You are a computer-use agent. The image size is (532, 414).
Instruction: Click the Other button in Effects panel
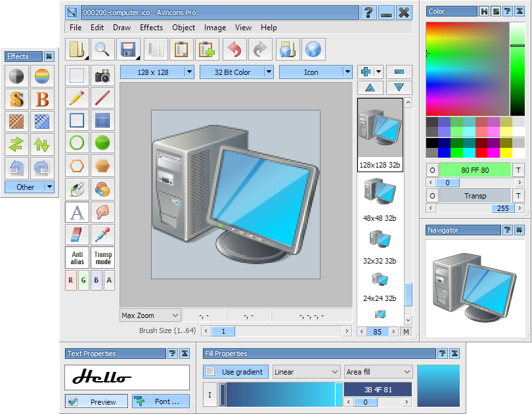click(x=30, y=187)
